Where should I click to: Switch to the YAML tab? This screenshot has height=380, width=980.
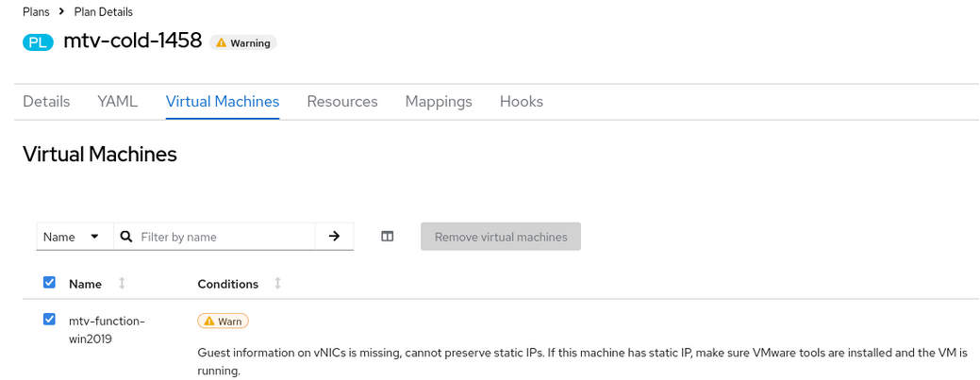118,102
